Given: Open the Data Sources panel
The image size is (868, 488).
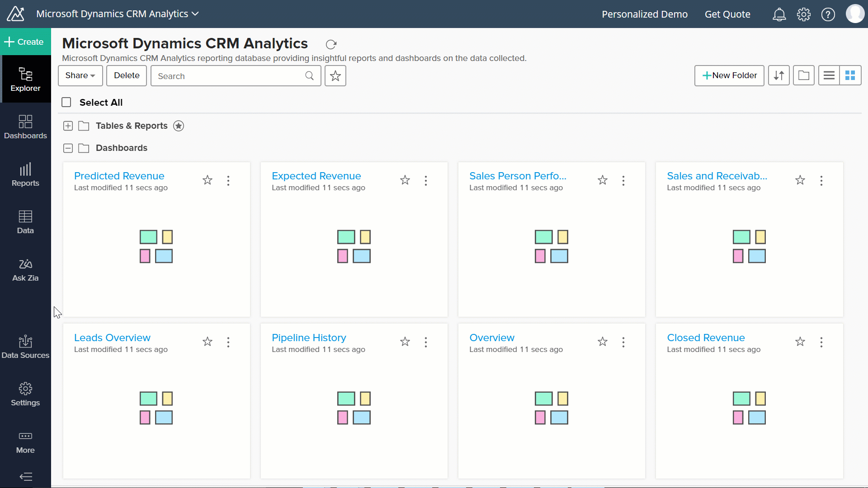Looking at the screenshot, I should point(25,347).
